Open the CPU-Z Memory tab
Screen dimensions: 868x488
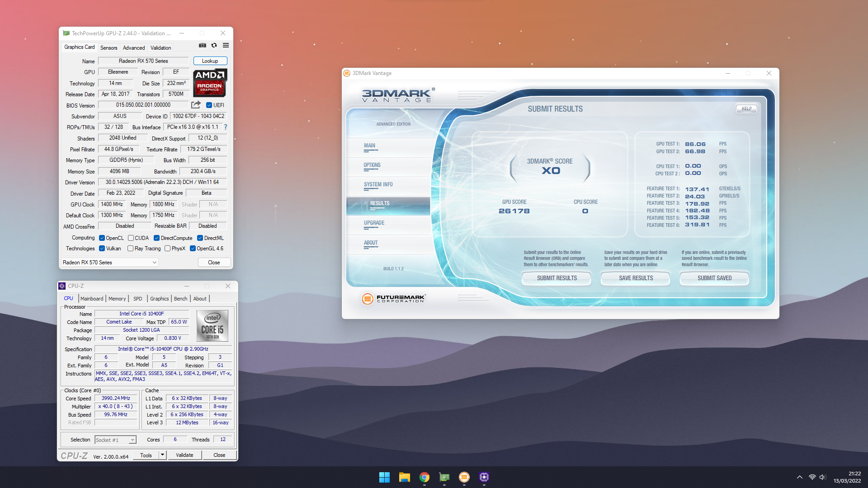point(117,299)
